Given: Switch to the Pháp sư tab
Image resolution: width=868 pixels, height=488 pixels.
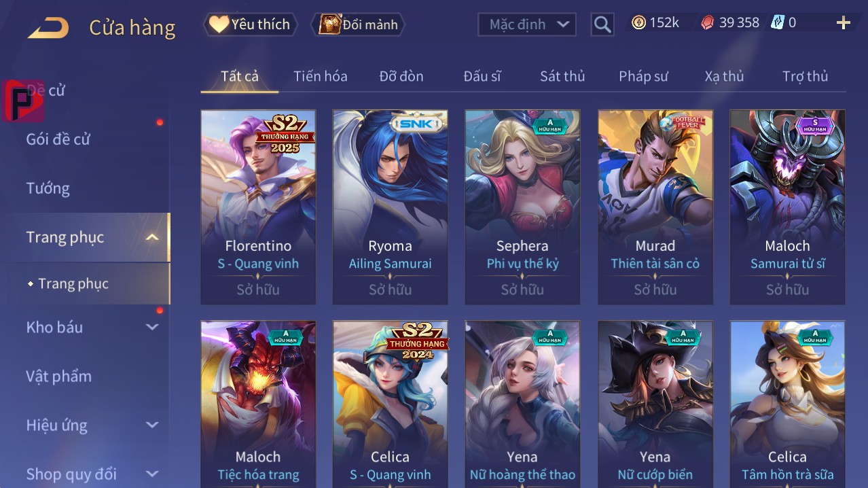Looking at the screenshot, I should pyautogui.click(x=643, y=76).
